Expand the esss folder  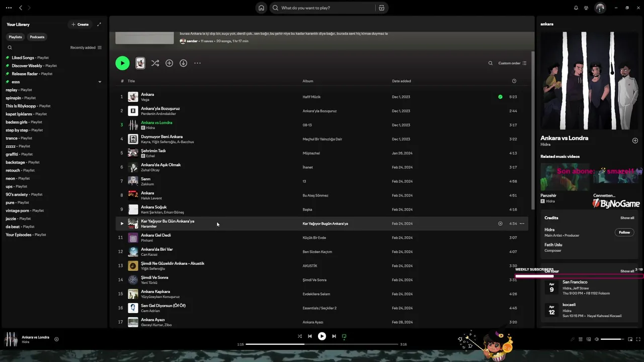click(100, 82)
